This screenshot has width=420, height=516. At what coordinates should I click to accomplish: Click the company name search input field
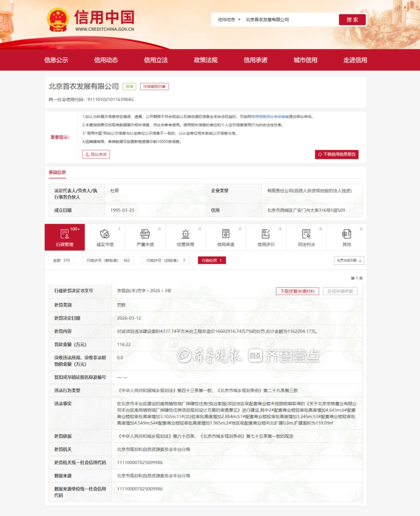point(290,19)
